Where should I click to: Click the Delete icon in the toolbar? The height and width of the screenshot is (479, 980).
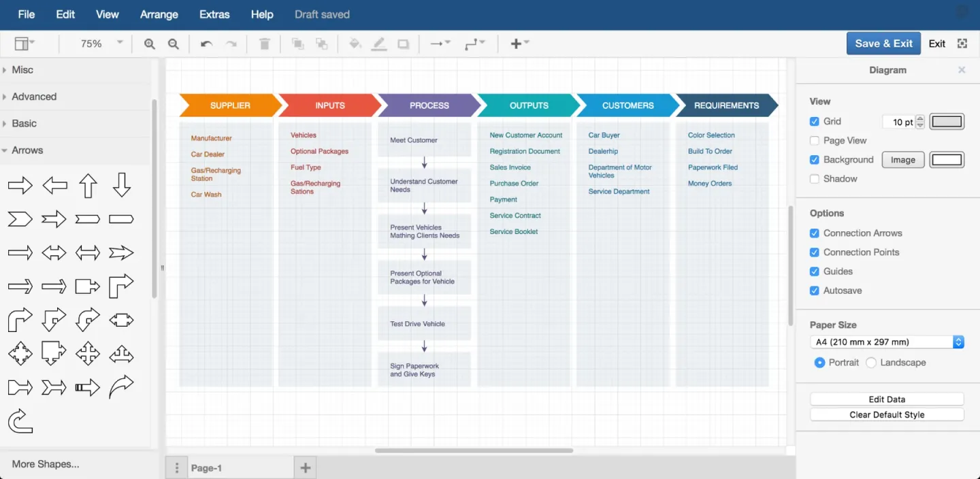263,43
